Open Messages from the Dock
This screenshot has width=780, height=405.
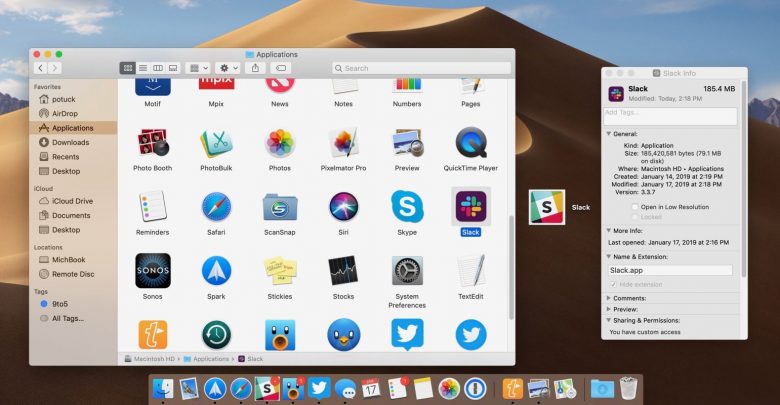345,389
